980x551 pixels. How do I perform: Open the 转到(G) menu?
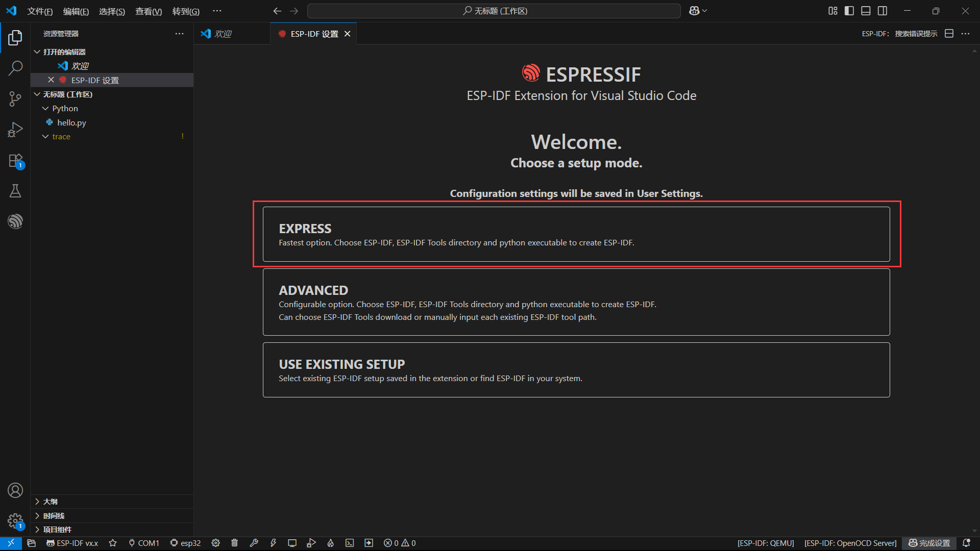tap(186, 11)
